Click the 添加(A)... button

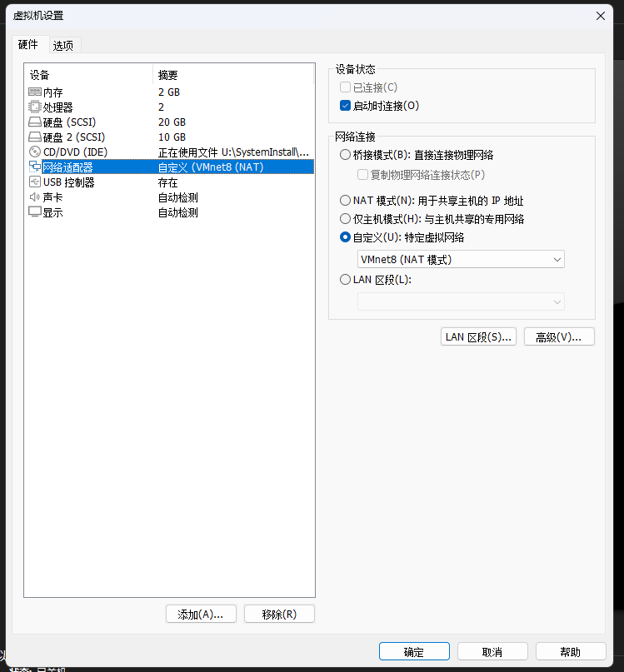(x=201, y=615)
